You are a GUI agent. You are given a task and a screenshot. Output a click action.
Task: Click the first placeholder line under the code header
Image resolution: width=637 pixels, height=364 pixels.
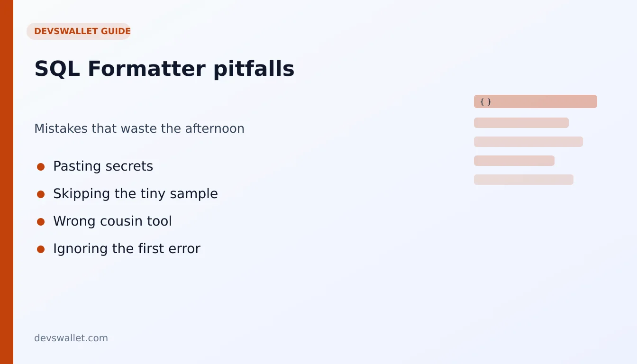pos(521,123)
